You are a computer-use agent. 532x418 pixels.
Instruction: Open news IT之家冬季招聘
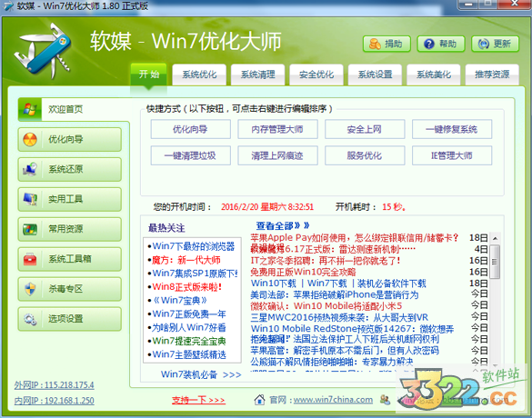(x=326, y=261)
